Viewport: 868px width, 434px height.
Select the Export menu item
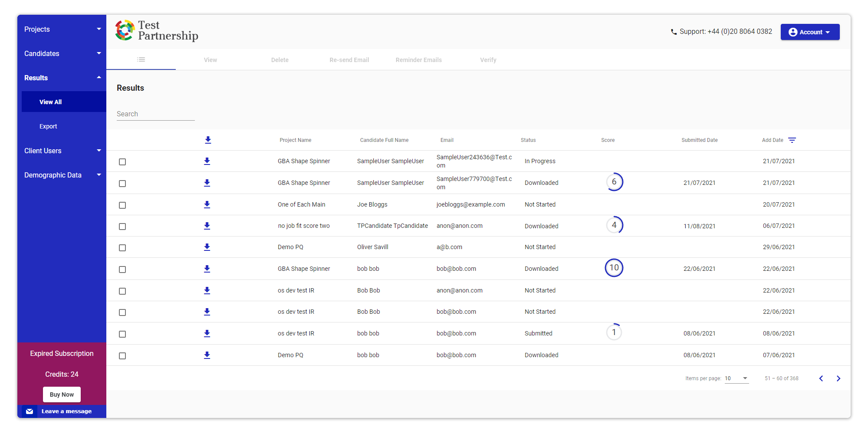tap(48, 126)
